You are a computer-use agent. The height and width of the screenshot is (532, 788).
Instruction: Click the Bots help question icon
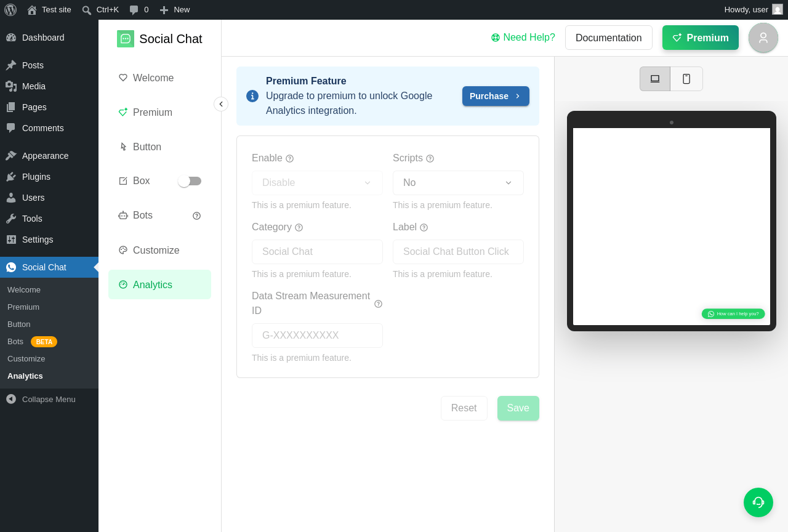196,216
